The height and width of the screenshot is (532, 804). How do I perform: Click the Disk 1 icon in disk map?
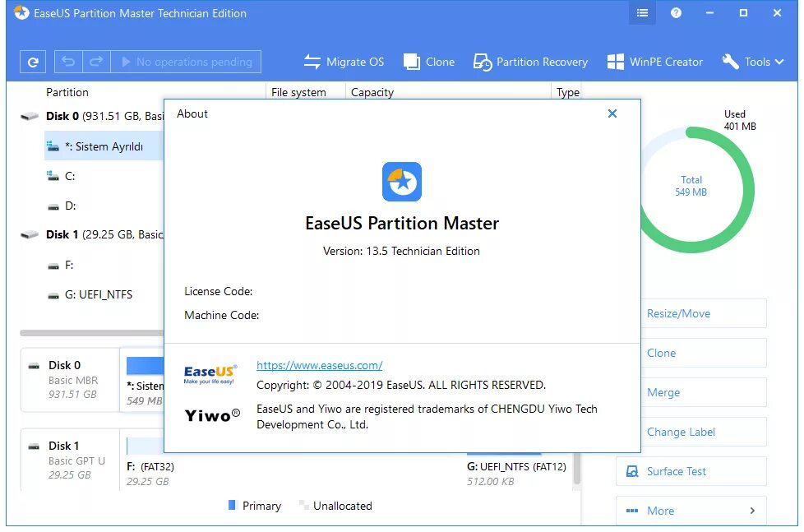pyautogui.click(x=34, y=446)
